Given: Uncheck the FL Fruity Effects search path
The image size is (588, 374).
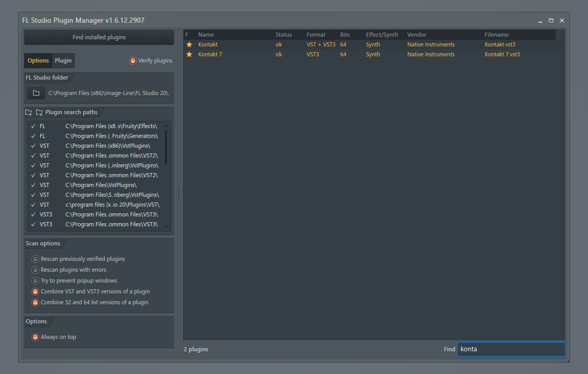Looking at the screenshot, I should point(33,126).
